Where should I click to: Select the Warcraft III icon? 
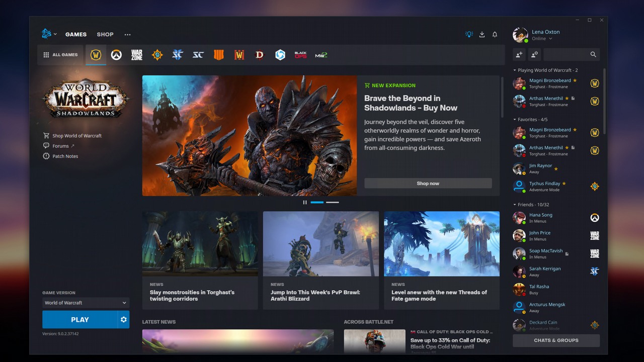pyautogui.click(x=239, y=55)
